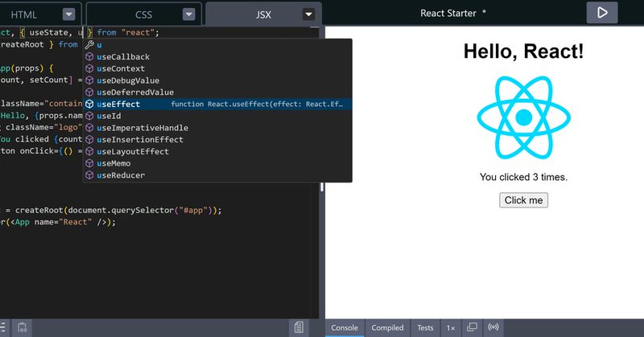Image resolution: width=644 pixels, height=337 pixels.
Task: Select useLayoutEffect from autocomplete list
Action: (217, 151)
